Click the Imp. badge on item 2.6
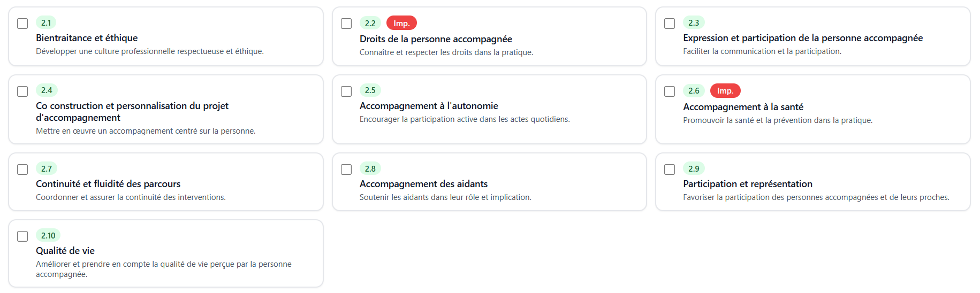 [725, 91]
